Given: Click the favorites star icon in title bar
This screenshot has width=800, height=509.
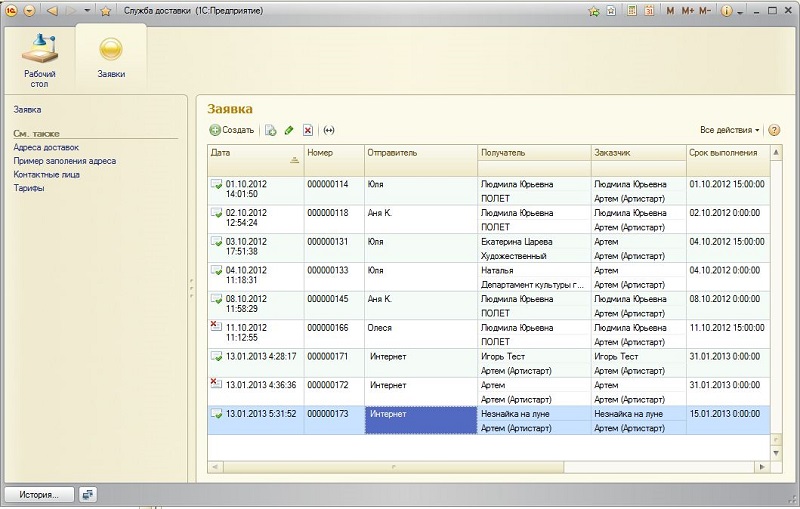Looking at the screenshot, I should (105, 11).
